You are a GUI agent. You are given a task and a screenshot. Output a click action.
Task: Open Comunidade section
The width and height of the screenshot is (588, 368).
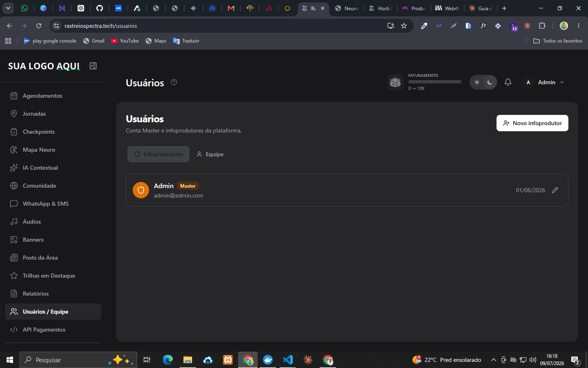click(x=53, y=186)
